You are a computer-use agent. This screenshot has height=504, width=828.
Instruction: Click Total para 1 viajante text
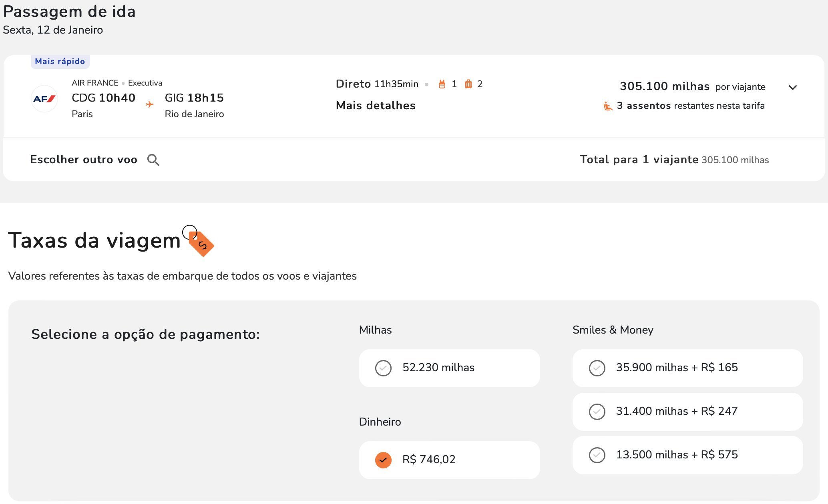coord(639,160)
